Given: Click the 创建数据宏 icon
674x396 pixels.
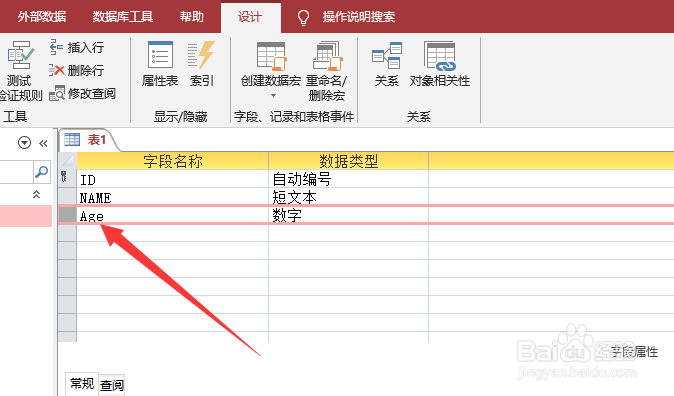Looking at the screenshot, I should point(271,56).
